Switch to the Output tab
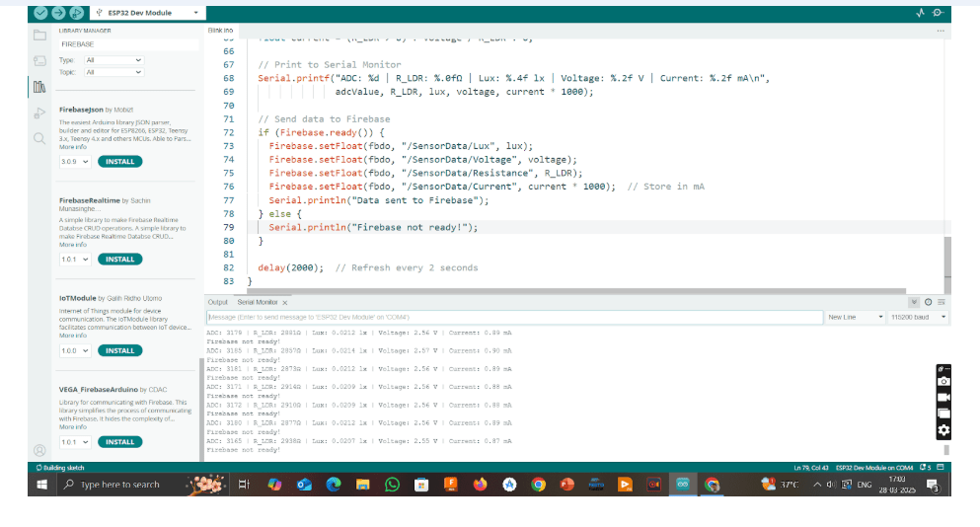980x527 pixels. (217, 302)
